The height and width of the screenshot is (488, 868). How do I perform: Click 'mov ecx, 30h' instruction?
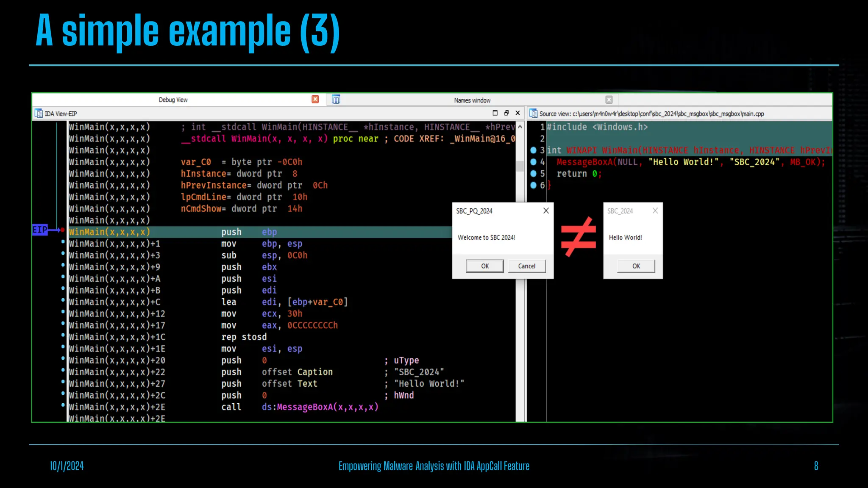[262, 314]
